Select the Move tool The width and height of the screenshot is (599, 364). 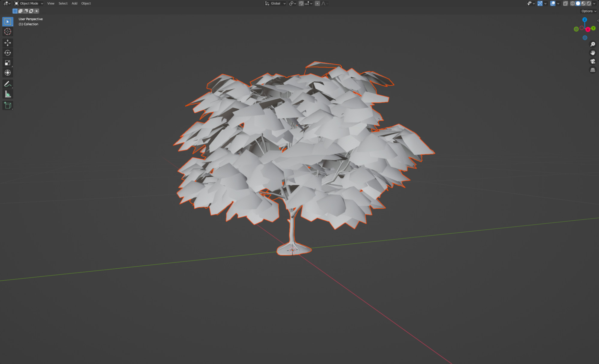pyautogui.click(x=7, y=43)
